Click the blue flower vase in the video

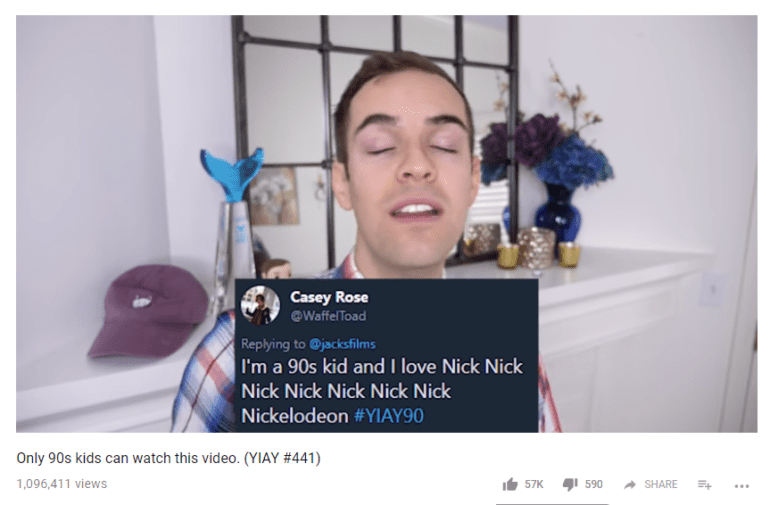coord(557,213)
